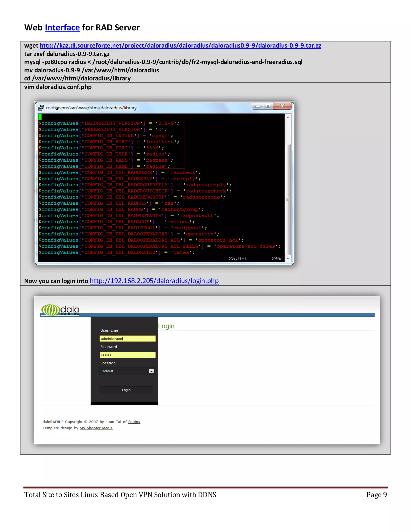Click the daloRADIUS logo
The height and width of the screenshot is (532, 411).
click(60, 310)
